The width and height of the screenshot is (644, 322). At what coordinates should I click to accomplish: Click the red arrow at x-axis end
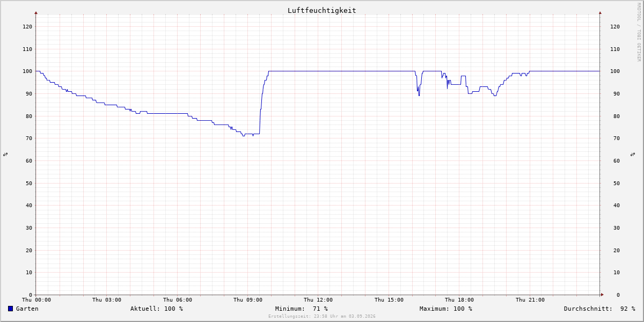602,294
